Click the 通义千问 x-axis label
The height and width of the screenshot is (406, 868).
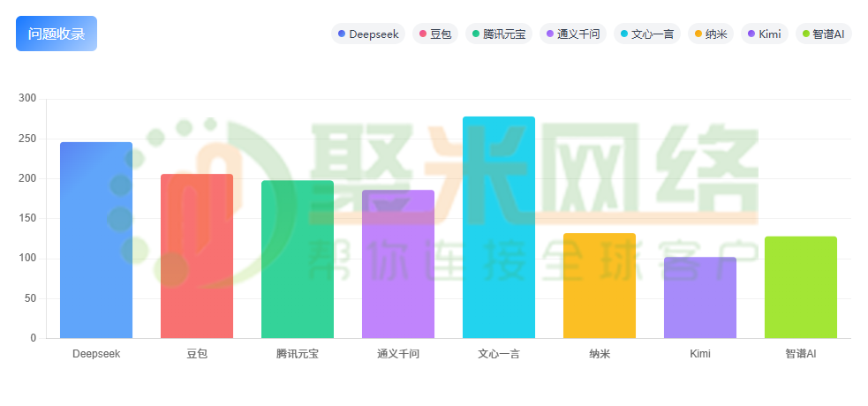click(x=398, y=354)
